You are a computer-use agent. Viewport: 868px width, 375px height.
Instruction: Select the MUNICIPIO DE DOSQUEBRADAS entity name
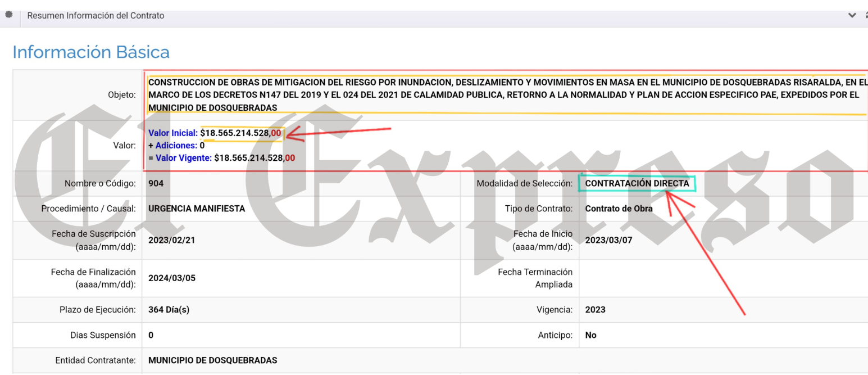coord(213,360)
